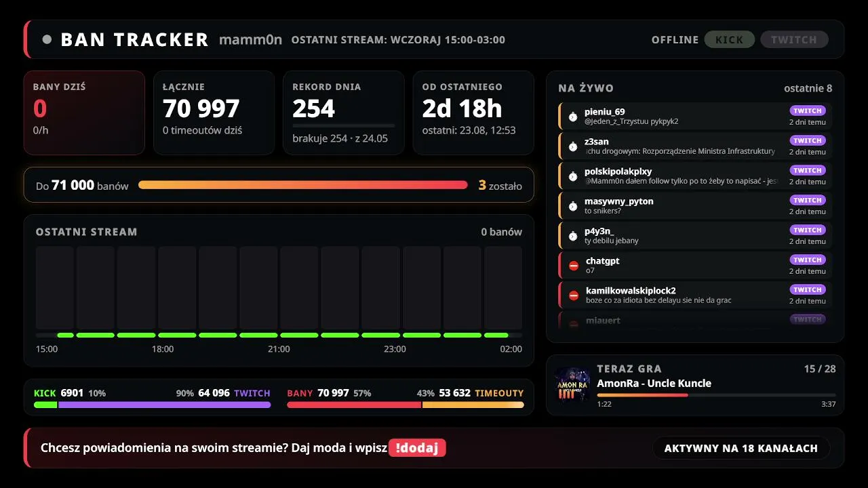Click the '0 banów' counter in OSTATNI STREAM
Screen dimensions: 868x488
[x=502, y=232]
